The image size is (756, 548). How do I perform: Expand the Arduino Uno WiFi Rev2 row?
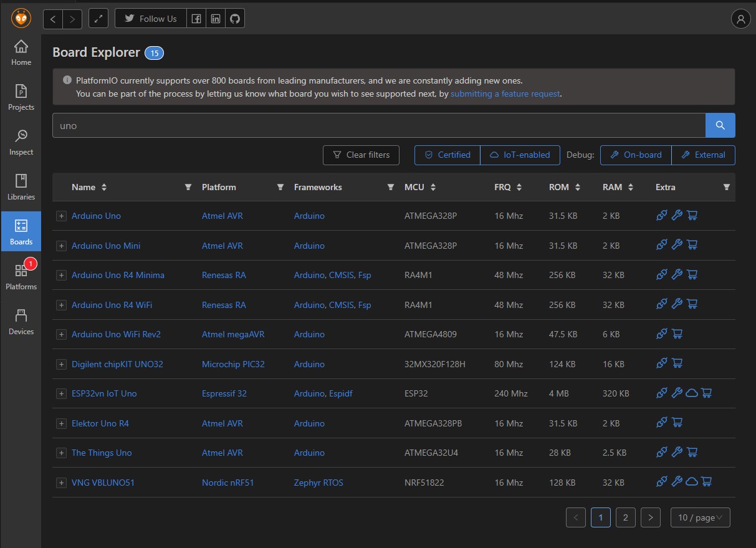(61, 335)
